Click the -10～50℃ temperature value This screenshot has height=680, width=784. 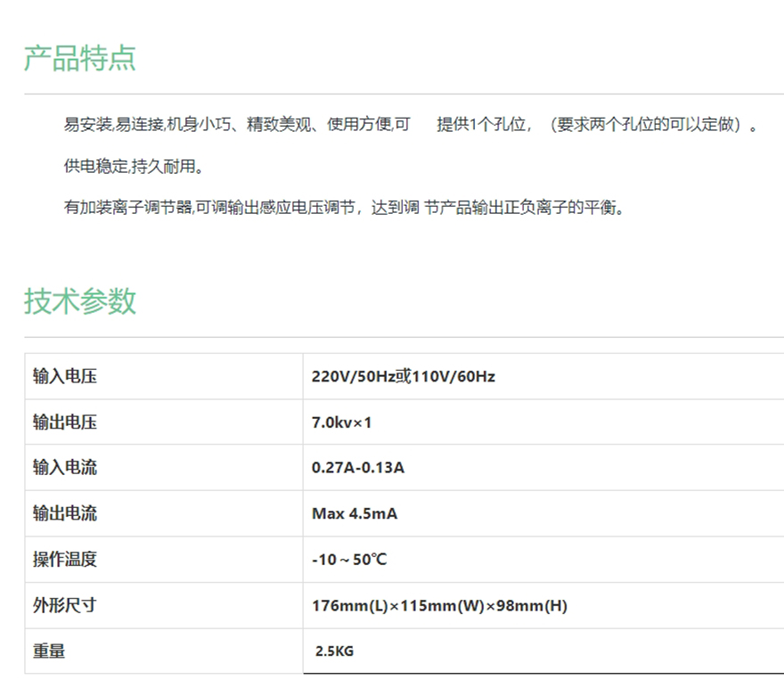349,560
